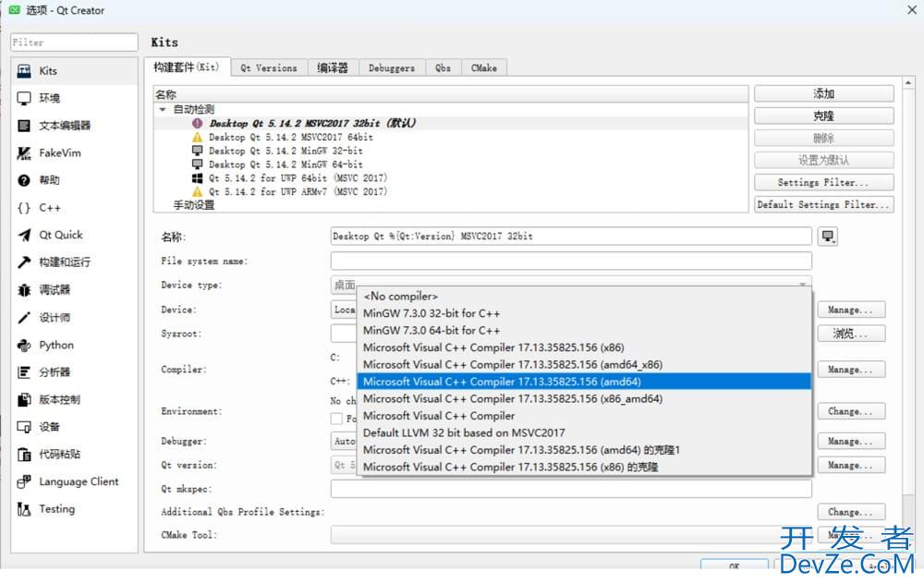
Task: Open the Device type 桌面 dropdown
Action: (x=571, y=286)
